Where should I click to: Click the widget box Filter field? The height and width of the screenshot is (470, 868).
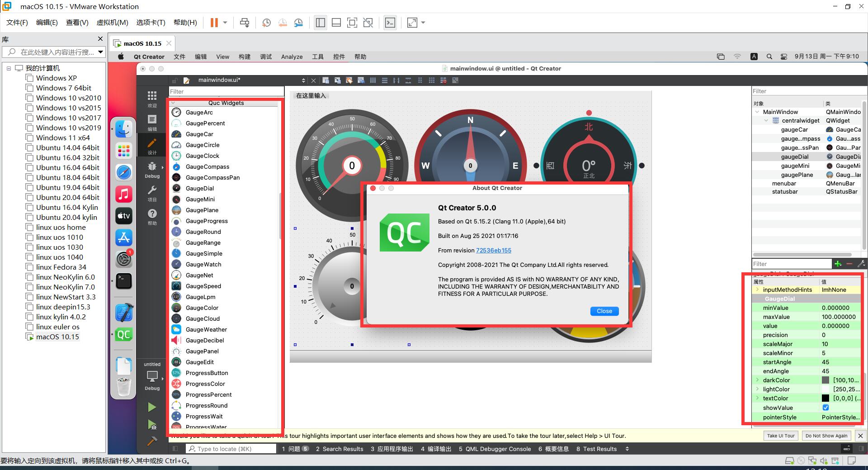click(x=226, y=91)
